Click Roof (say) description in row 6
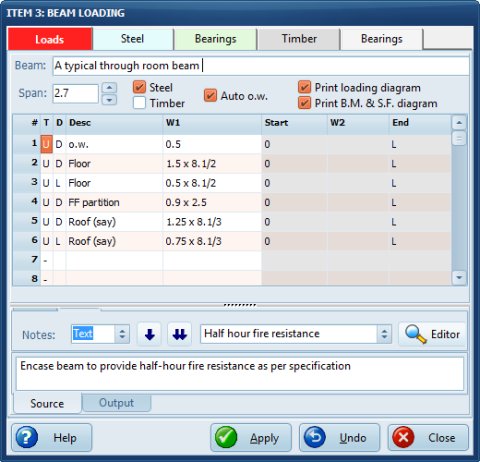Viewport: 480px width, 462px height. coord(114,241)
